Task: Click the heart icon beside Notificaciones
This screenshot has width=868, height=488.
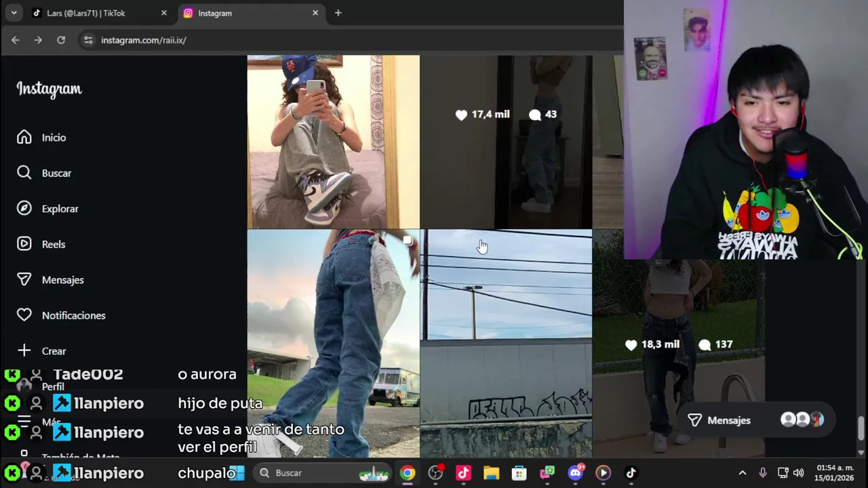Action: coord(24,315)
